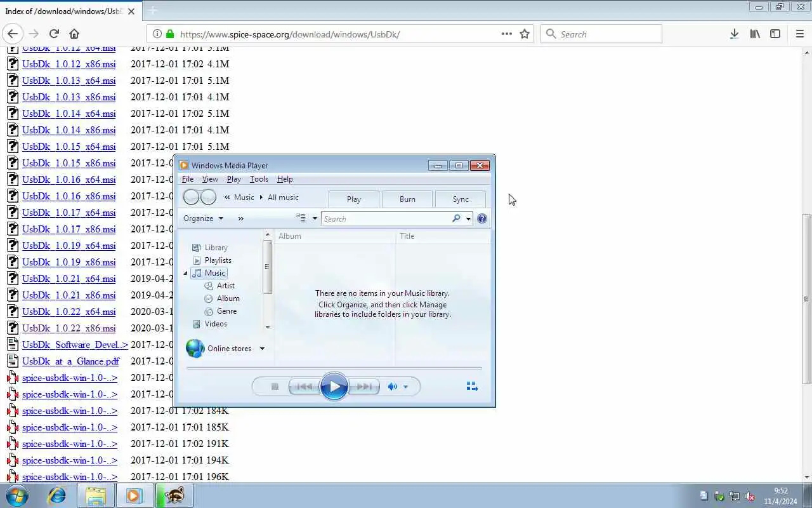Open Media Player search options dropdown
Image resolution: width=812 pixels, height=508 pixels.
(x=468, y=218)
